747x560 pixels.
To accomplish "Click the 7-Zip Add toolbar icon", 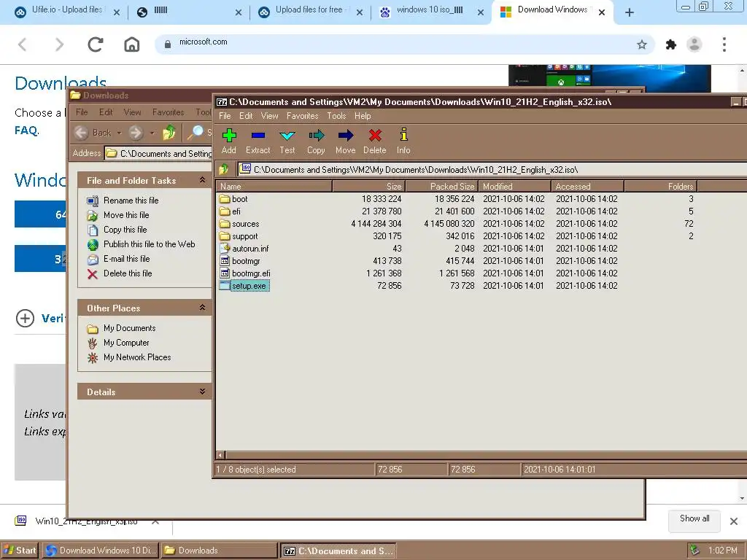I will tap(229, 136).
